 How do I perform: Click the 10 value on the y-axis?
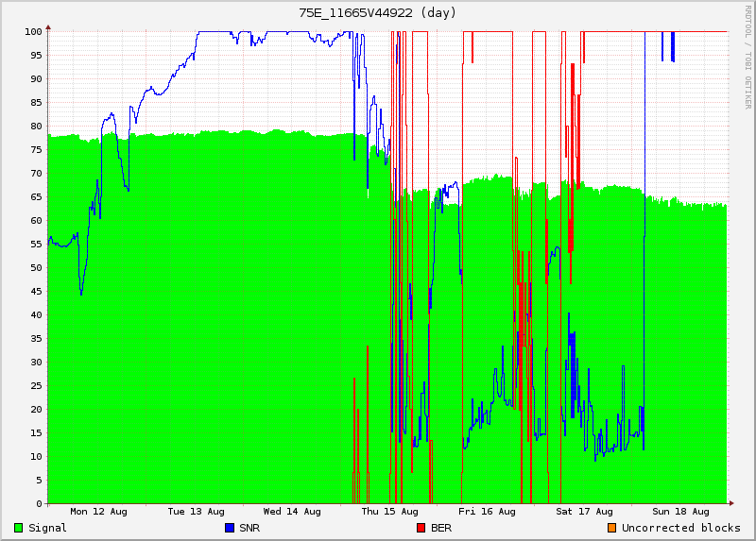36,457
